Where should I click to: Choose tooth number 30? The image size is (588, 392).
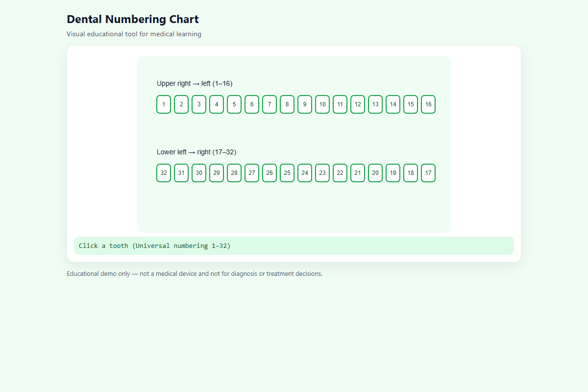pyautogui.click(x=199, y=173)
